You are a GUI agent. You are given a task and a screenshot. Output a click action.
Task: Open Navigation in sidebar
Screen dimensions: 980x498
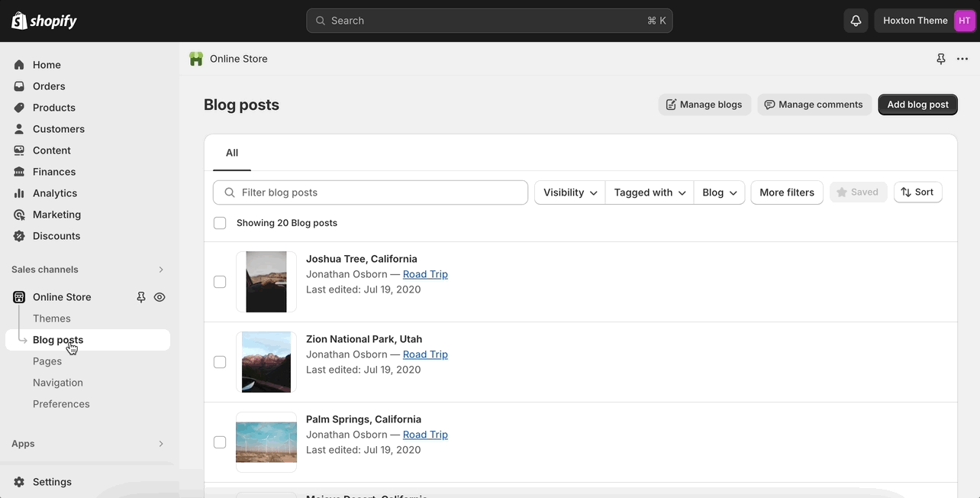point(58,383)
